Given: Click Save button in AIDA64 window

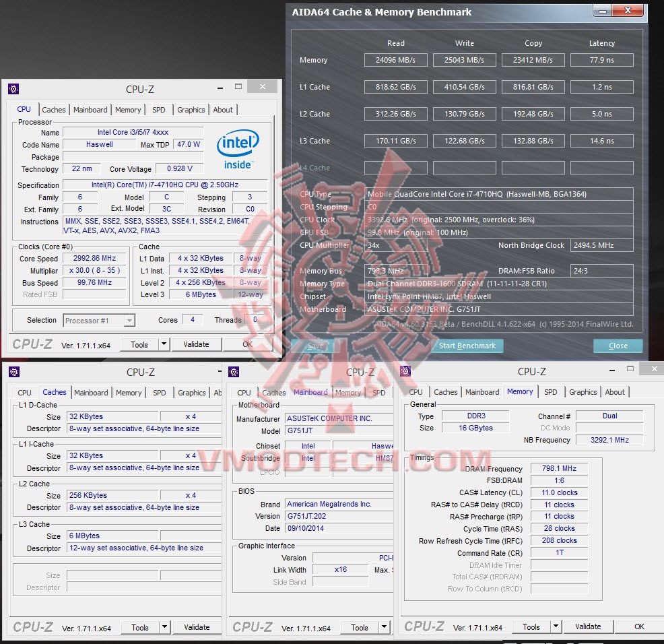Looking at the screenshot, I should [x=315, y=346].
